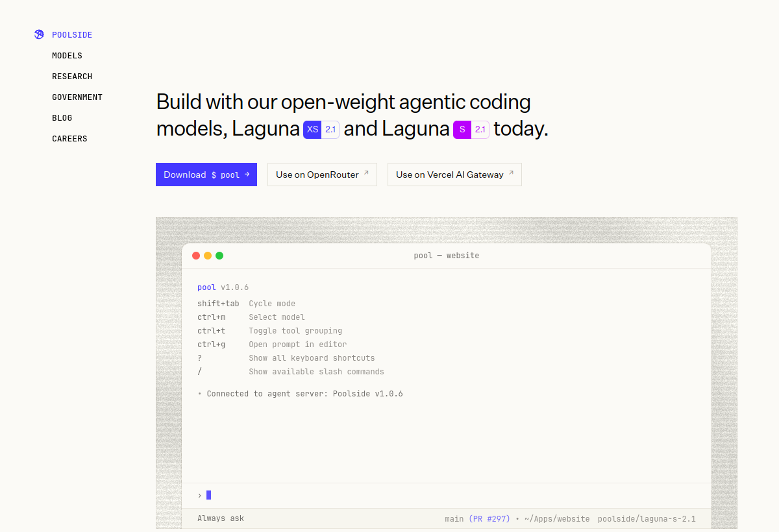This screenshot has width=779, height=532.
Task: Click 'Show all keyboard shortcuts' line
Action: coord(286,358)
